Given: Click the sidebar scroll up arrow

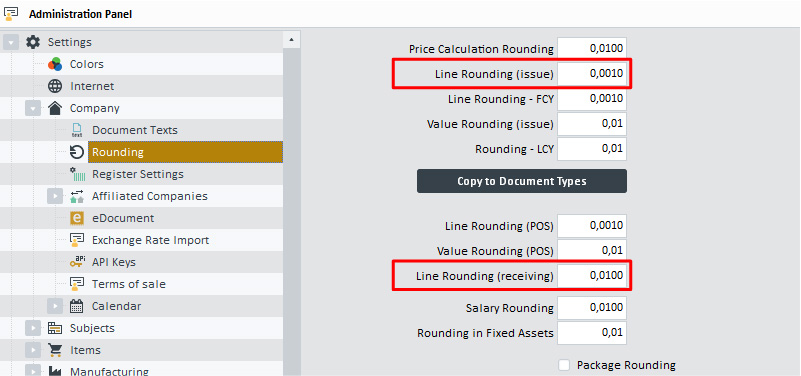Looking at the screenshot, I should [291, 39].
